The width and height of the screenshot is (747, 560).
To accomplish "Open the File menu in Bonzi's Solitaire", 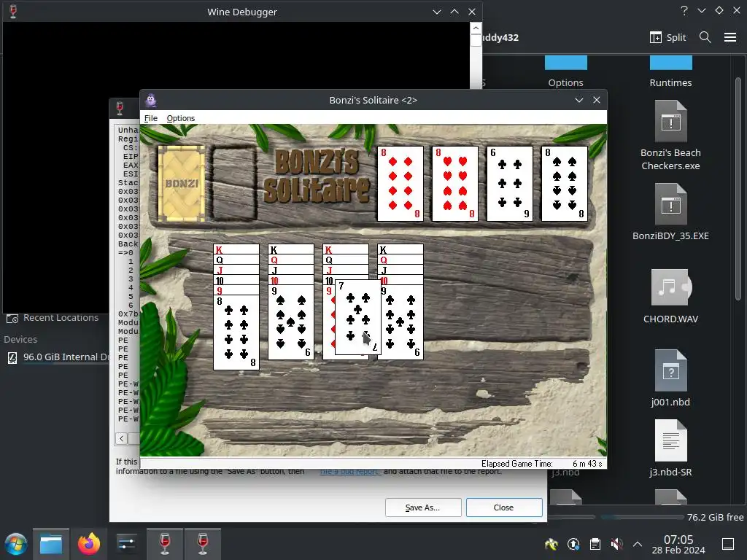I will [x=150, y=118].
